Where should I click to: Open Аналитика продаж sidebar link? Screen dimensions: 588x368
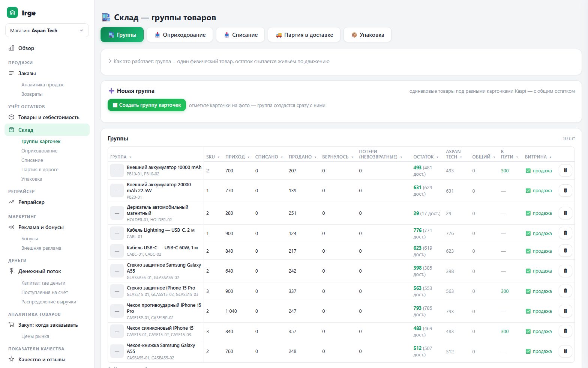(x=42, y=85)
